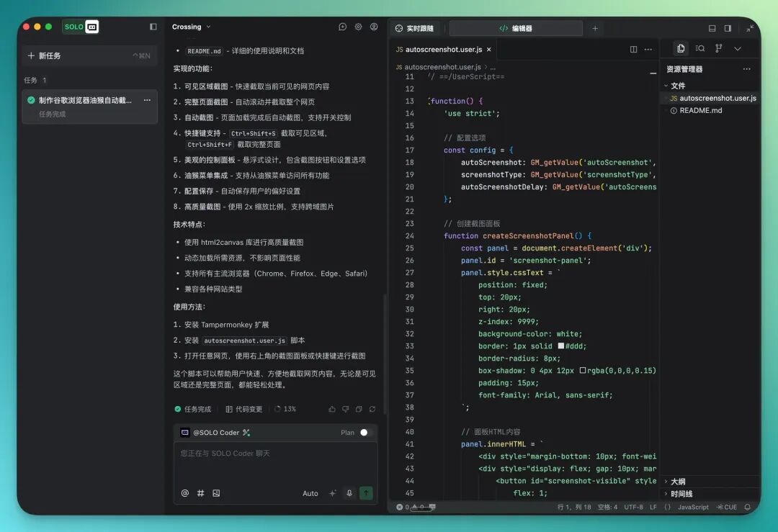Attach an image to the chat
778x532 pixels.
(216, 493)
